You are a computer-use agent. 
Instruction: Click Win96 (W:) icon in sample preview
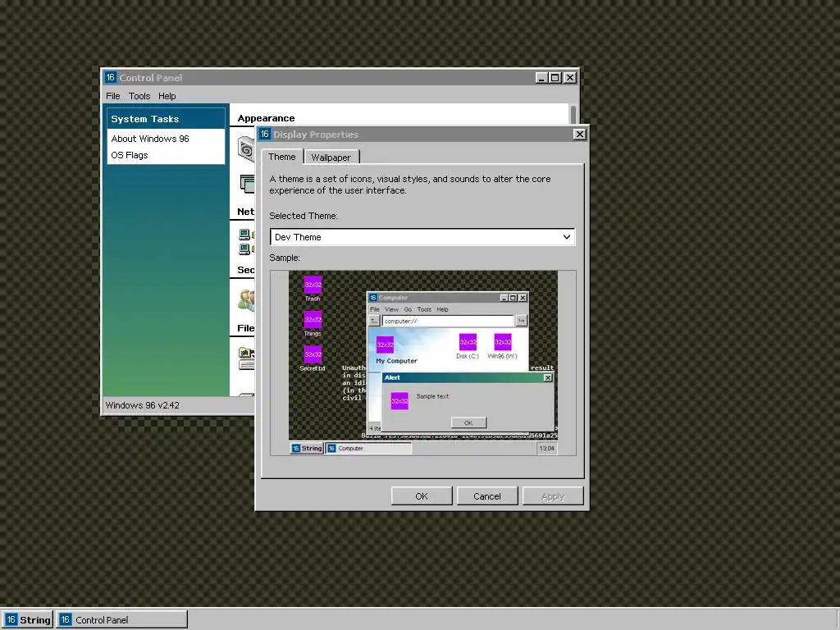coord(503,342)
